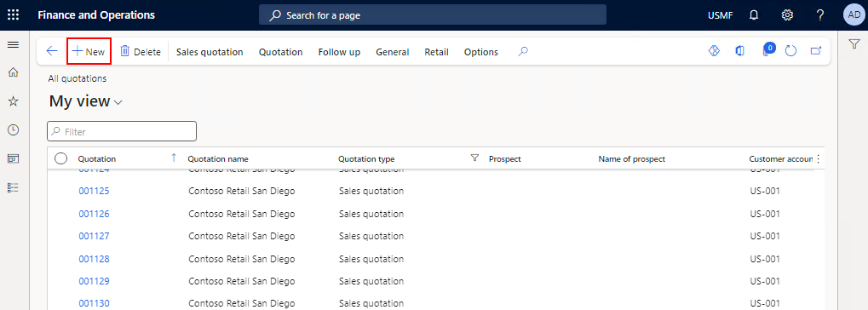868x310 pixels.
Task: Open quotation 001125 link
Action: [94, 191]
